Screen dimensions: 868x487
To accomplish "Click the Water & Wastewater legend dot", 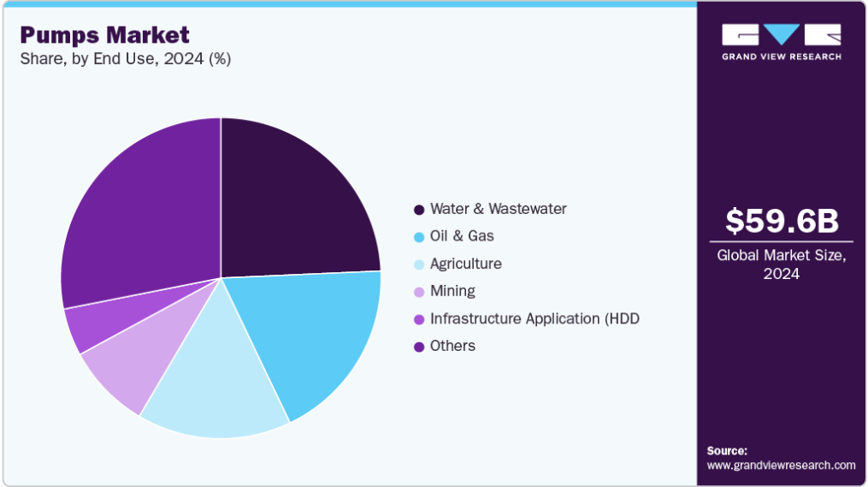I will click(x=419, y=210).
